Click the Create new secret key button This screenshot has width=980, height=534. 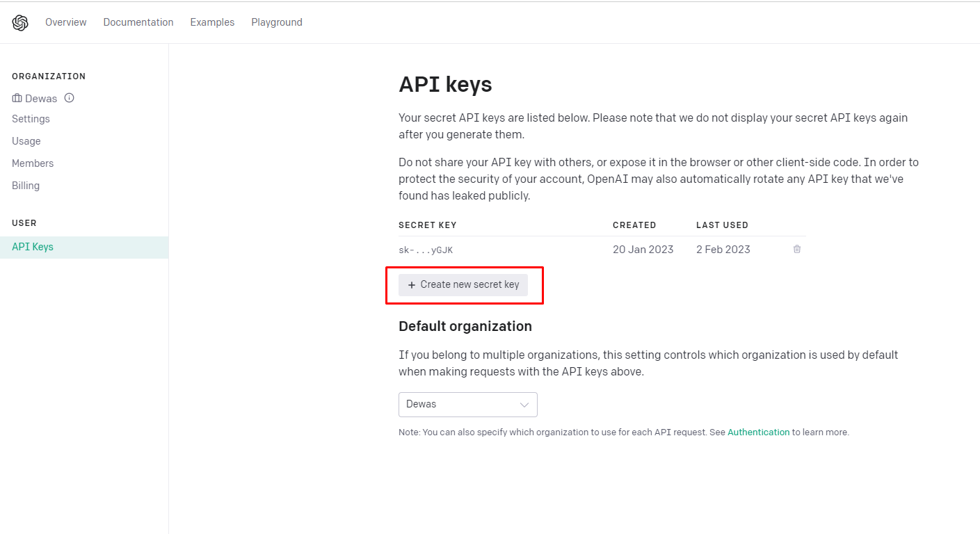(x=463, y=285)
